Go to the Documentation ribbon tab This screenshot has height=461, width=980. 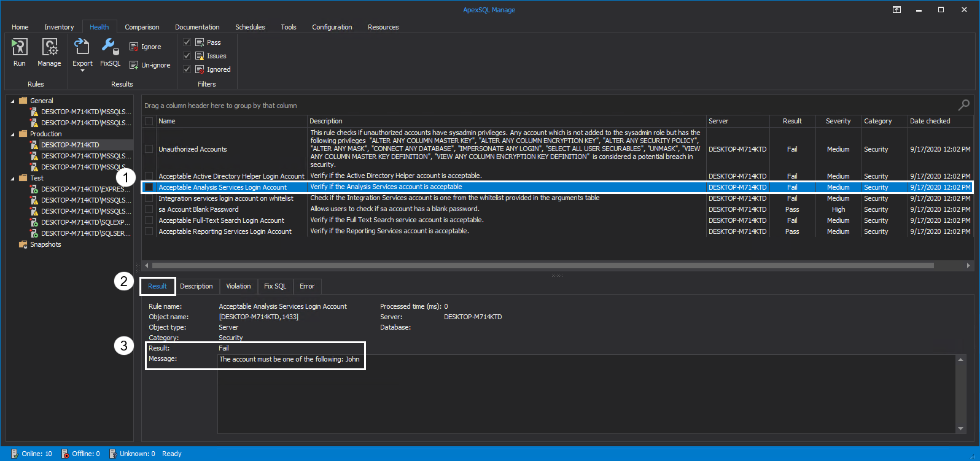click(x=197, y=27)
